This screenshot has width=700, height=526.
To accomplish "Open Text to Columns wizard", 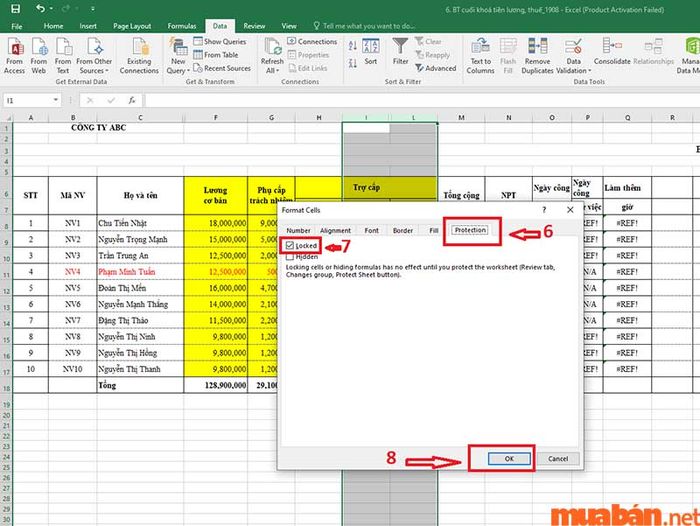I will pyautogui.click(x=480, y=56).
